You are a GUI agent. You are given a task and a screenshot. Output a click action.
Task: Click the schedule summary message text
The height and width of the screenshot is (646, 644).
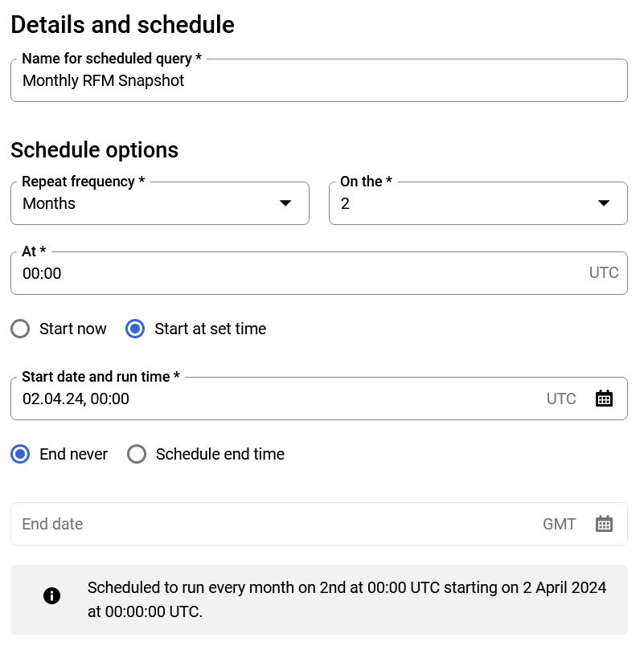click(347, 599)
